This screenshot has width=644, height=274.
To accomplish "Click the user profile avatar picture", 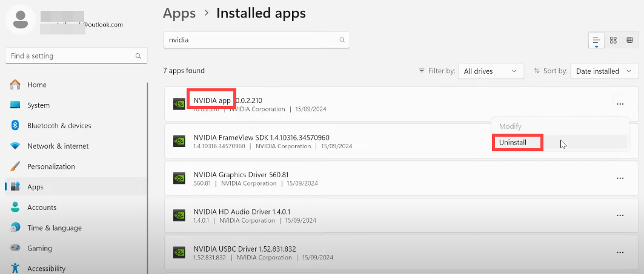I will 21,19.
